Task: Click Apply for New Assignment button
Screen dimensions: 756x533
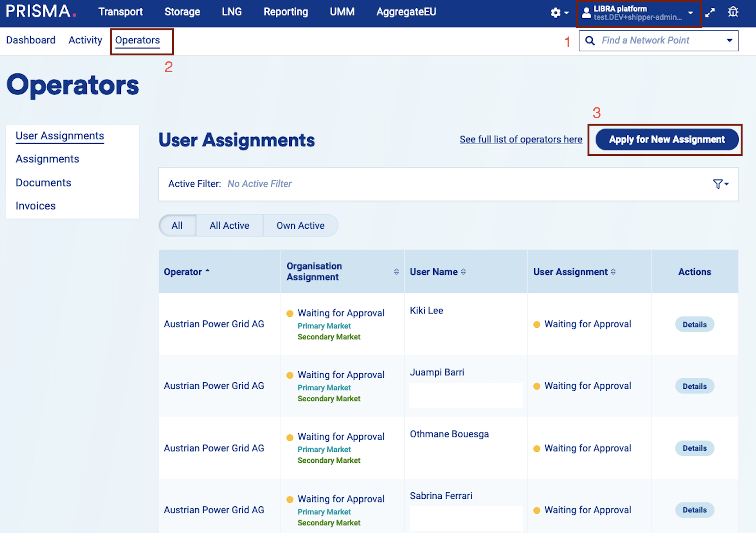Action: tap(667, 139)
